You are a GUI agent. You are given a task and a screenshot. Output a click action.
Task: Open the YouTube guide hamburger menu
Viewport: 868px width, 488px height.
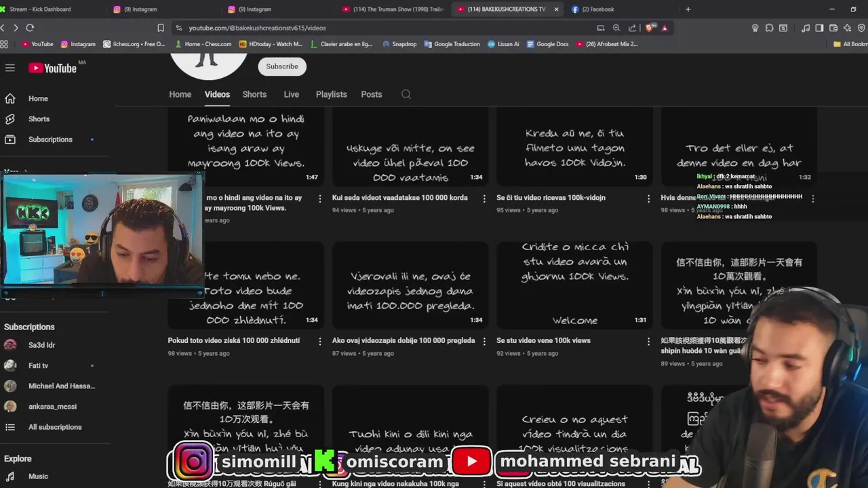pyautogui.click(x=10, y=68)
